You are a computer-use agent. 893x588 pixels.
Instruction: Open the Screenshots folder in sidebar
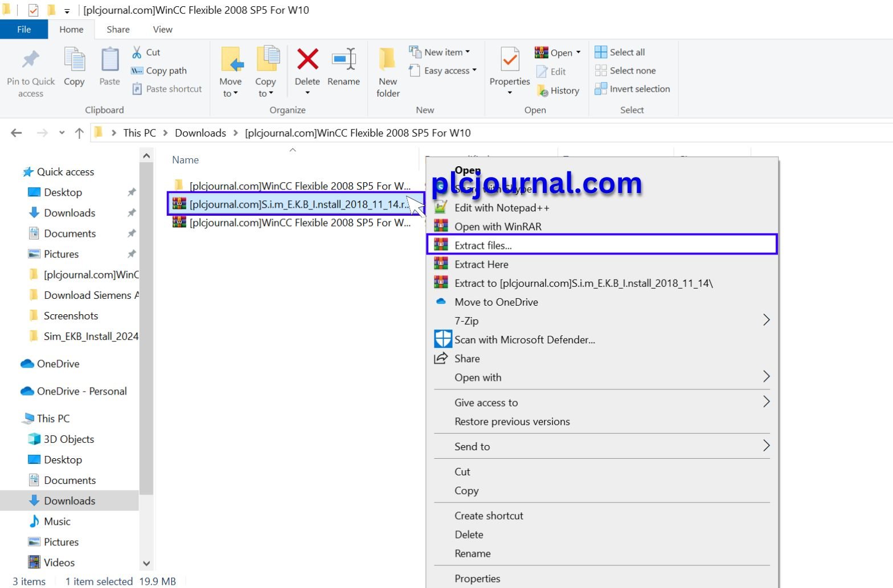(x=71, y=315)
